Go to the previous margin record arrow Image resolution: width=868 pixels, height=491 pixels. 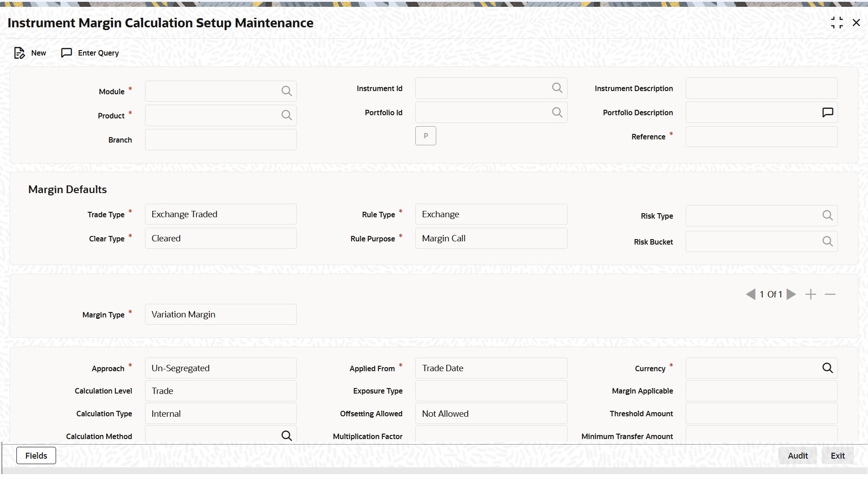[750, 294]
